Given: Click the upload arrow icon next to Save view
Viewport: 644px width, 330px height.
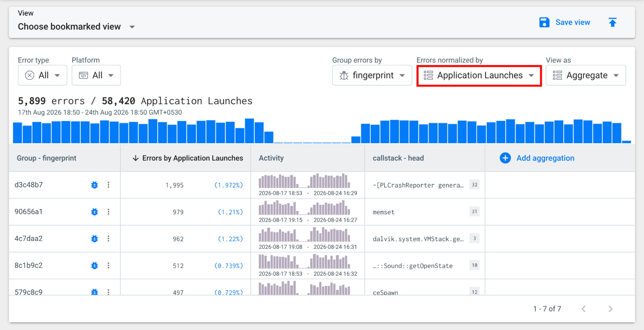Looking at the screenshot, I should 612,22.
